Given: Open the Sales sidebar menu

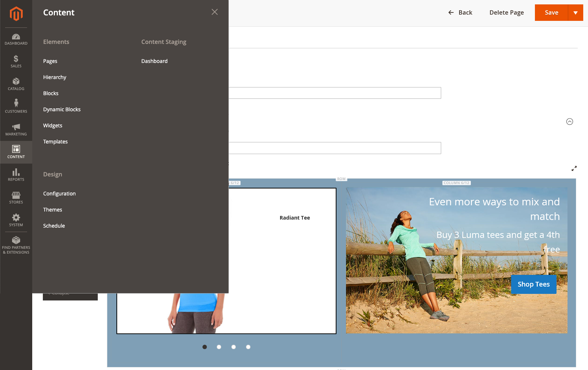Looking at the screenshot, I should pos(16,61).
